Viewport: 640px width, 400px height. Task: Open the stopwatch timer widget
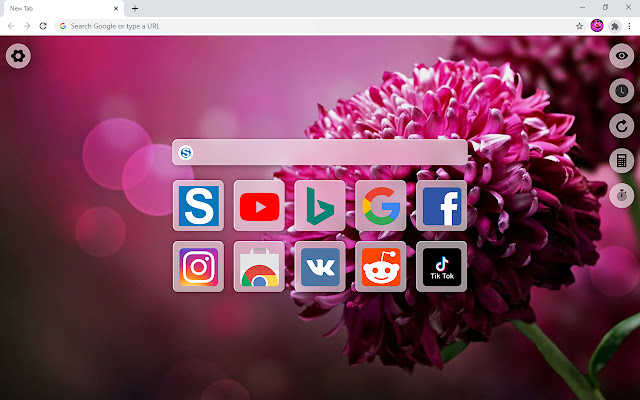click(x=621, y=196)
